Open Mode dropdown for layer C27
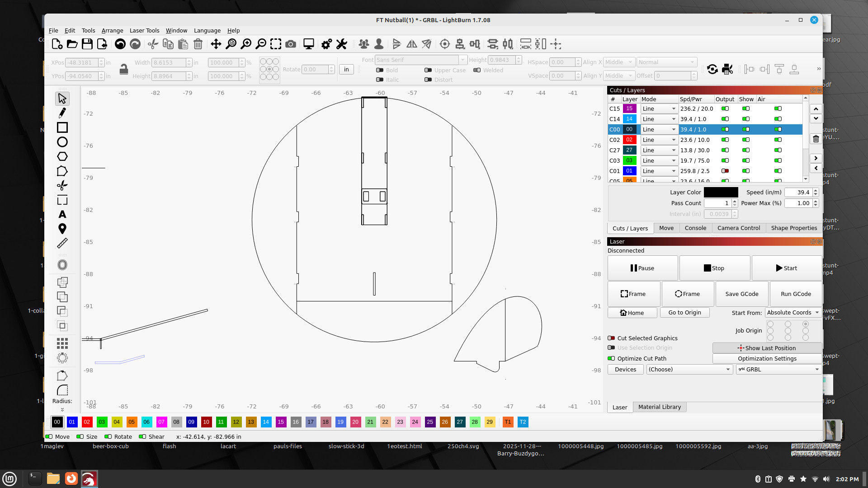868x488 pixels. [x=659, y=150]
